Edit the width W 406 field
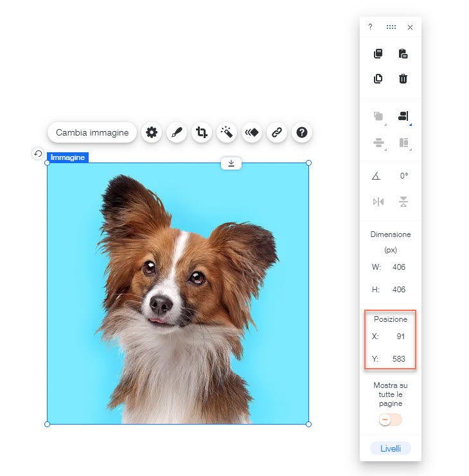Screen dimensions: 469x476 tap(399, 267)
